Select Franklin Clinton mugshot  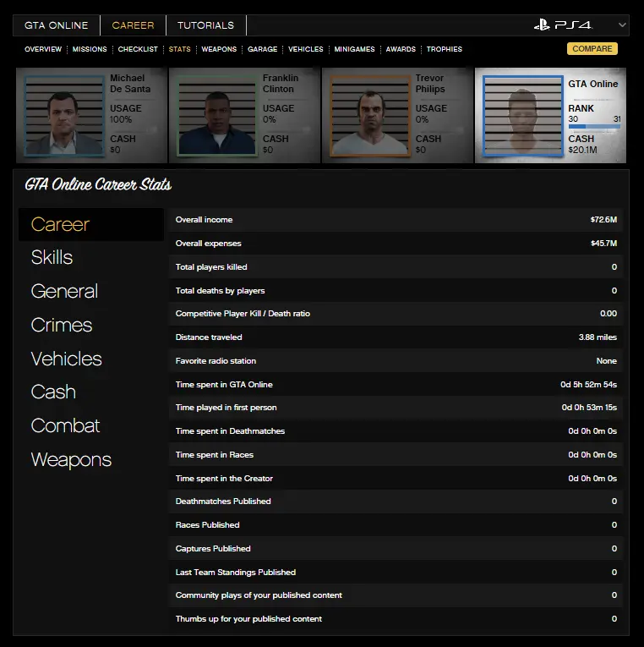[x=217, y=116]
